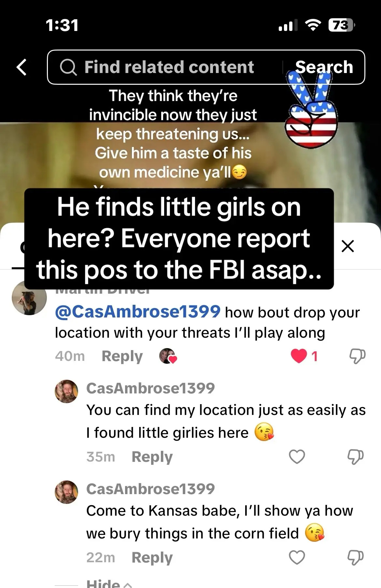
Task: Dislike the Martin Driver comment
Action: click(357, 356)
